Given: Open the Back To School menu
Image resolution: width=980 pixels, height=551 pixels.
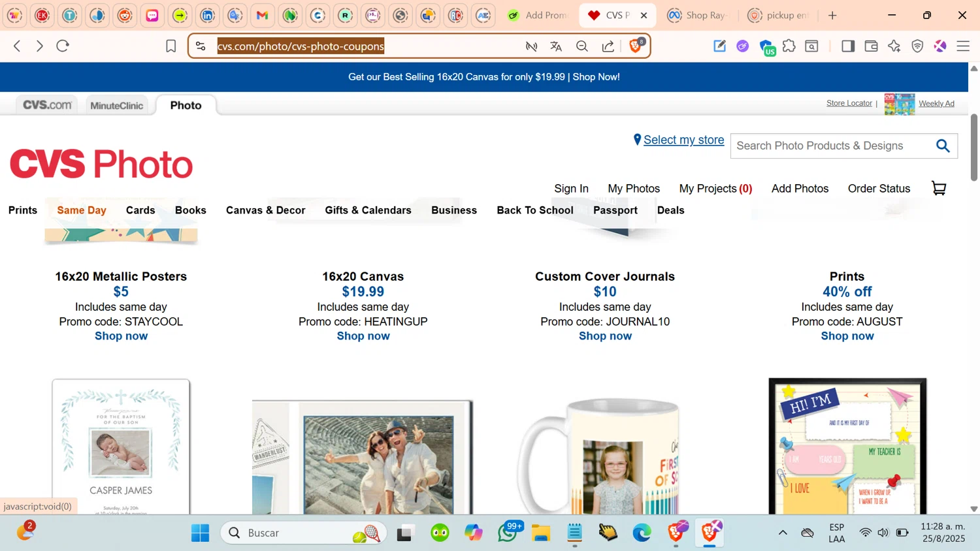Looking at the screenshot, I should (535, 210).
